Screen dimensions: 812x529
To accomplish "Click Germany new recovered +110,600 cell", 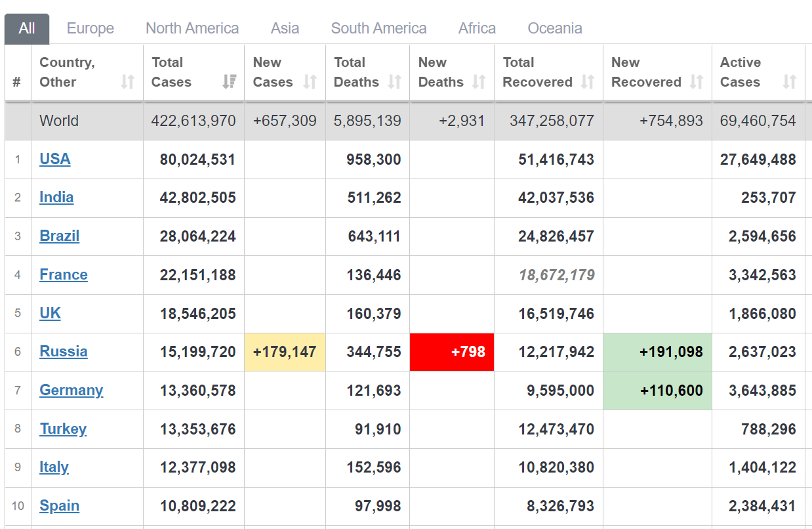I will (657, 391).
